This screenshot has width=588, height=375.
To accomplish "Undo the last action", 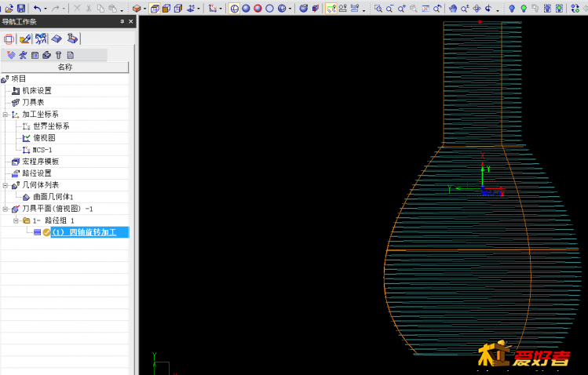I will 37,9.
